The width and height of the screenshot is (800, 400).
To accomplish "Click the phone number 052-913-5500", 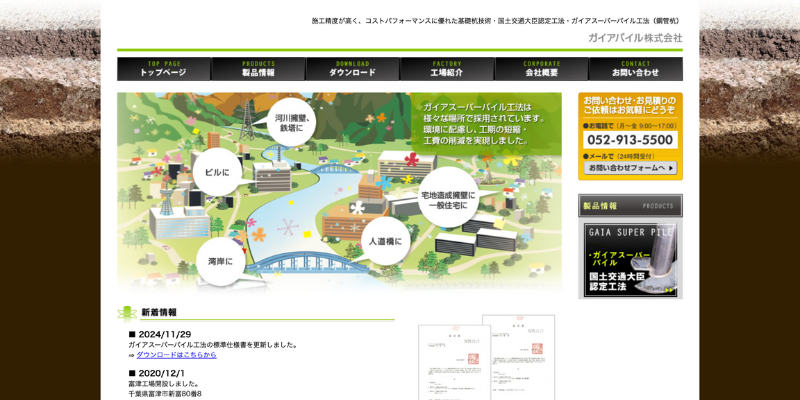I will point(630,141).
